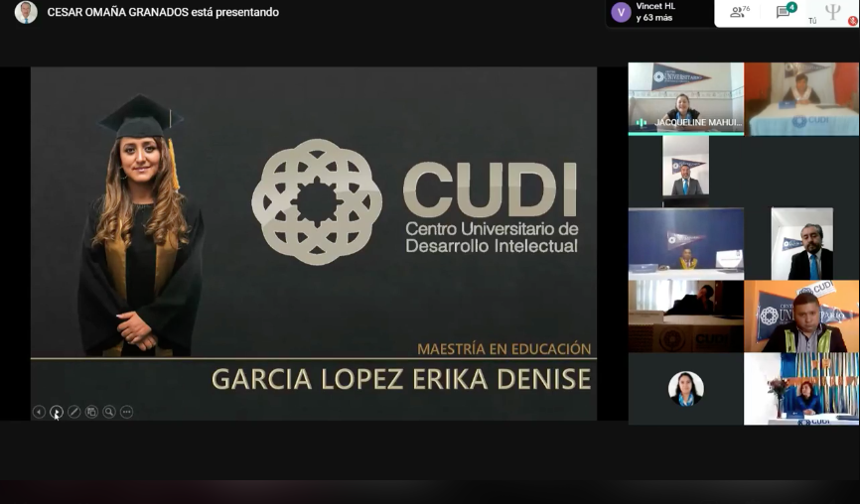
Task: Select the dark tile showing CUDI box
Action: coord(686,316)
